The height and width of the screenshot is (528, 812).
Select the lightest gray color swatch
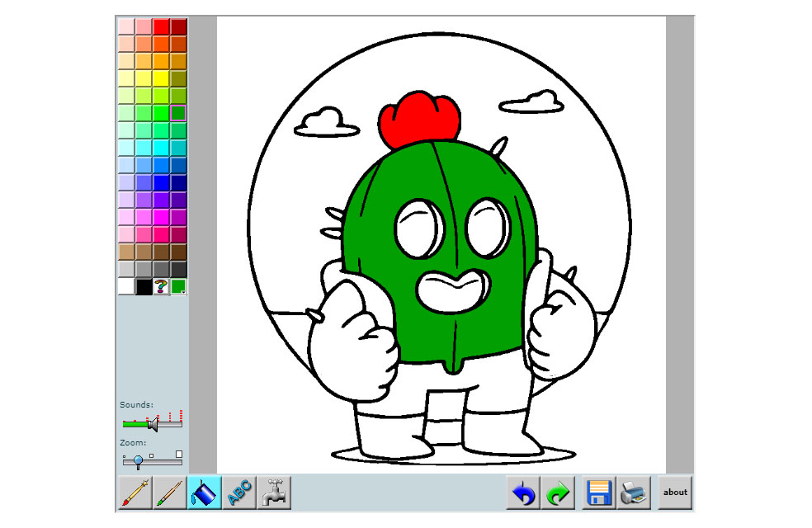[126, 269]
